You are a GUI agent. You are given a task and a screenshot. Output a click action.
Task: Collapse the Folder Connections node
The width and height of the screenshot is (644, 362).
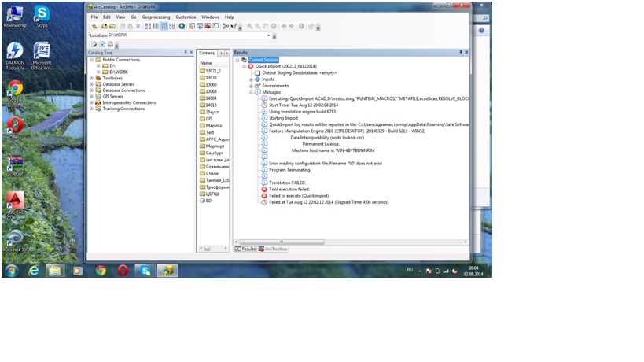pos(92,60)
